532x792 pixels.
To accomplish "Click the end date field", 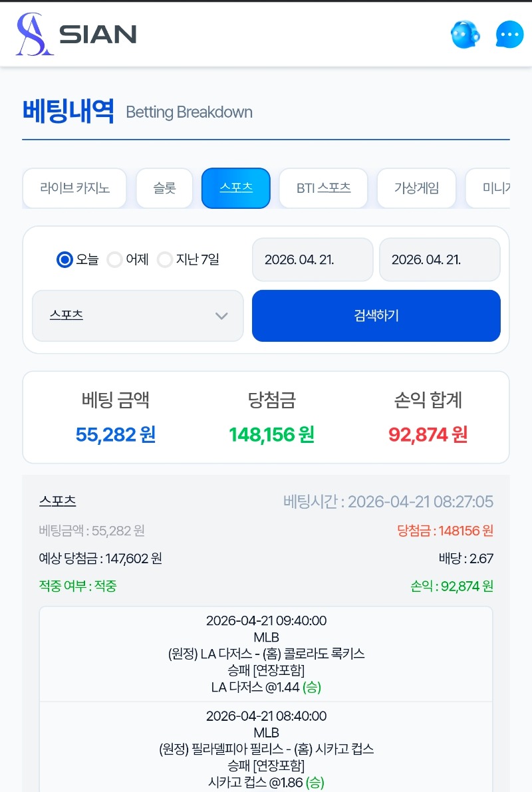I will pyautogui.click(x=440, y=260).
